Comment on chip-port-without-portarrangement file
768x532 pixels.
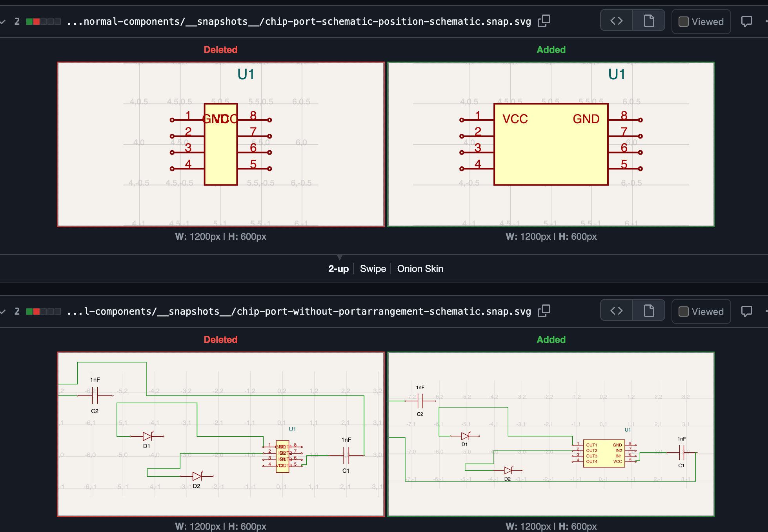coord(746,311)
